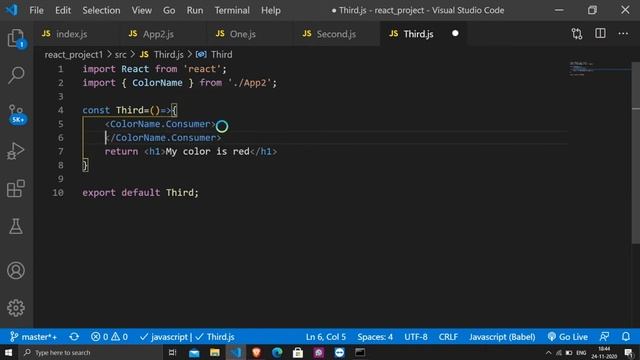
Task: Open the editor More Actions ellipsis
Action: (623, 33)
